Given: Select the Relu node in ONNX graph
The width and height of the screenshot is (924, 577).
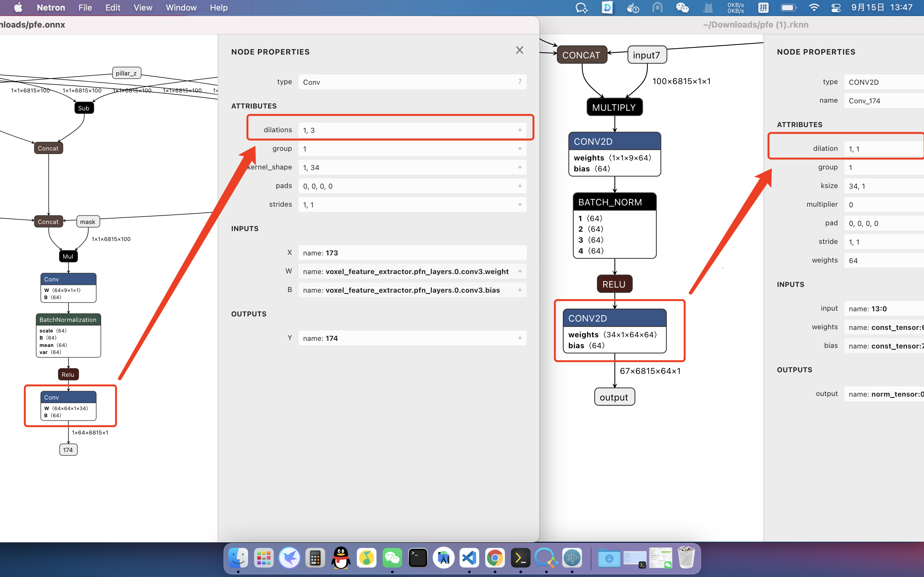Looking at the screenshot, I should coord(68,375).
